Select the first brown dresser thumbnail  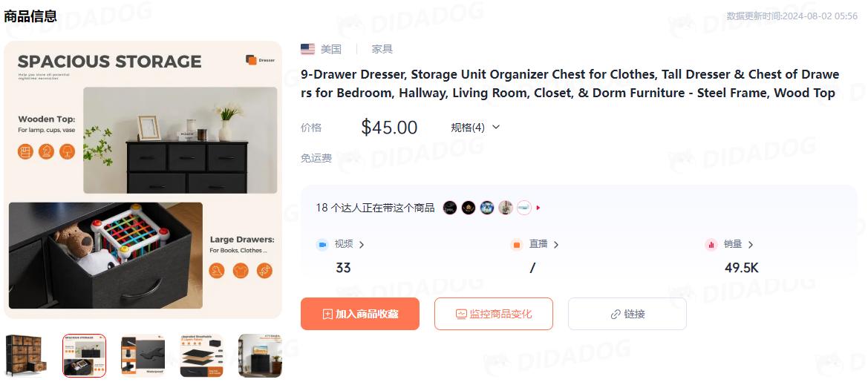(x=26, y=355)
